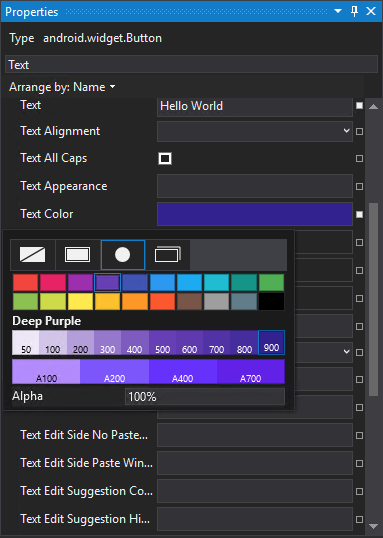Choose Deep Purple accent A400
Viewport: 383px width, 538px height.
coord(183,372)
